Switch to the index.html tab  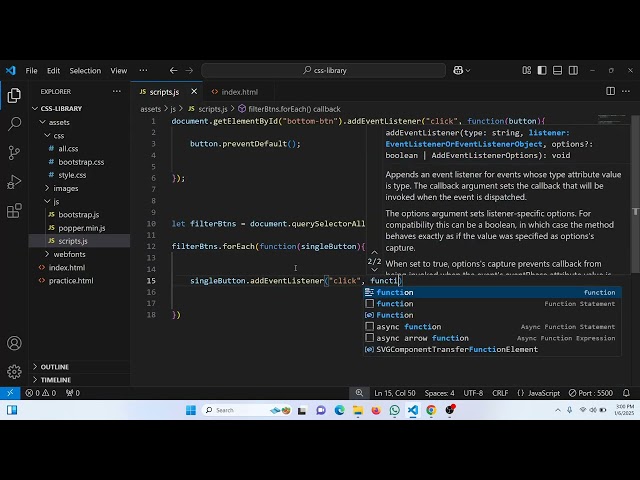239,92
